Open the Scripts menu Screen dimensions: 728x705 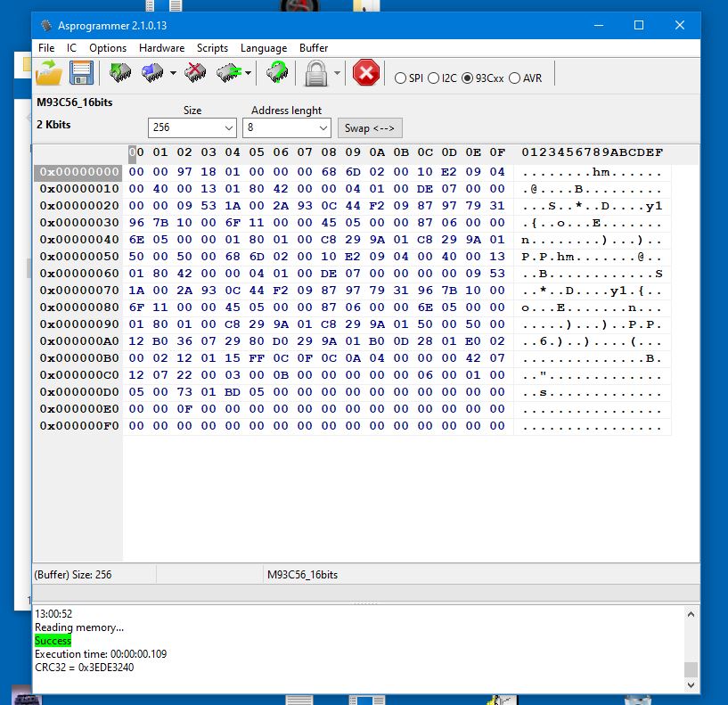[212, 48]
